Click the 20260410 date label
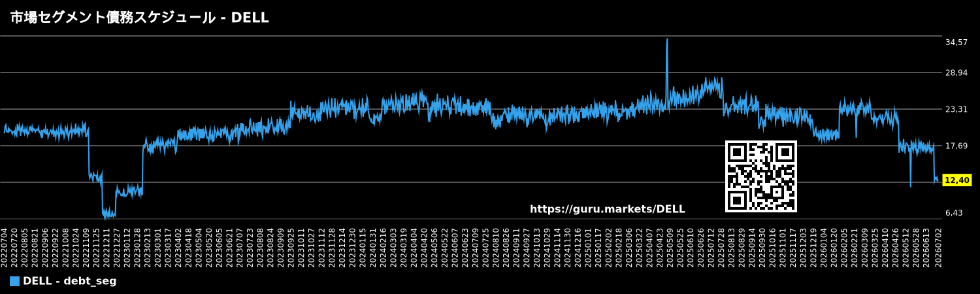This screenshot has height=294, width=980. point(885,247)
